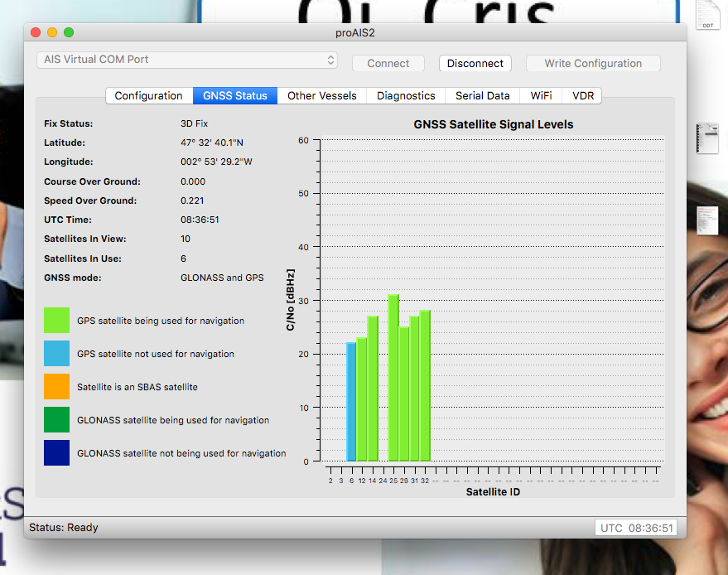
Task: Click the proAIS2 window title
Action: pos(355,32)
